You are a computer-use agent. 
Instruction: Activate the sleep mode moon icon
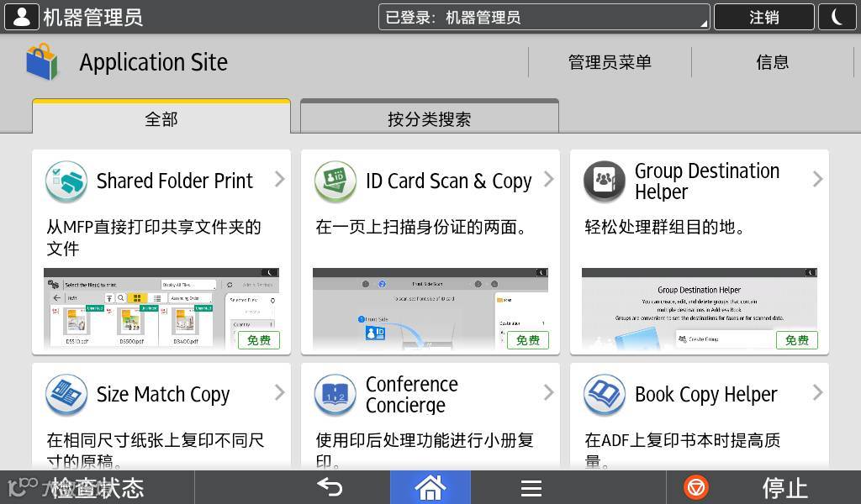[x=837, y=17]
